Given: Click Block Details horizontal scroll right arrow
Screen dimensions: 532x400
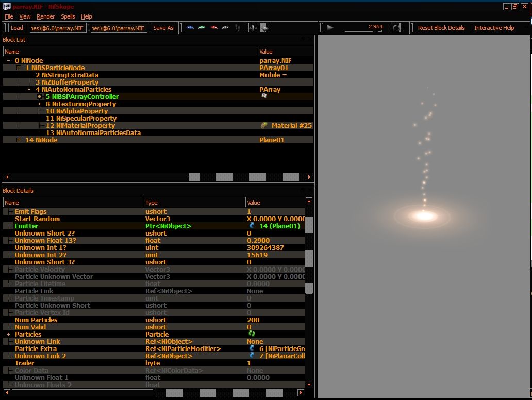Looking at the screenshot, I should coord(301,393).
